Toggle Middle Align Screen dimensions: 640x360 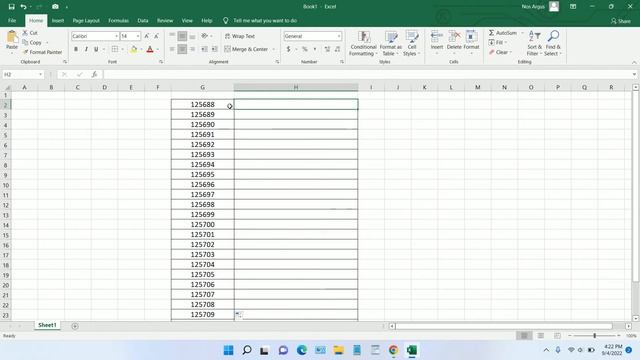[x=182, y=36]
